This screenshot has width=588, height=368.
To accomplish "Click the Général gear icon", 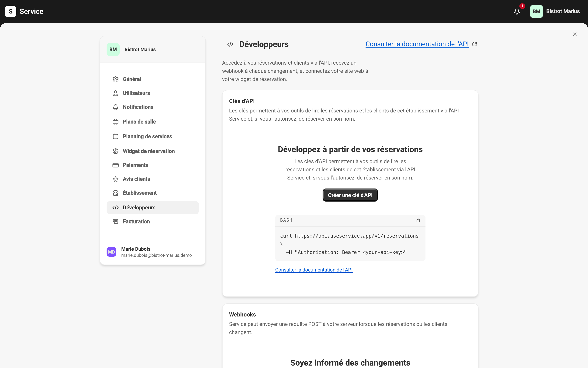I will (x=115, y=79).
